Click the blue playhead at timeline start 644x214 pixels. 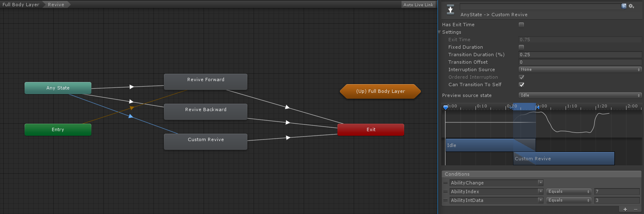[445, 107]
